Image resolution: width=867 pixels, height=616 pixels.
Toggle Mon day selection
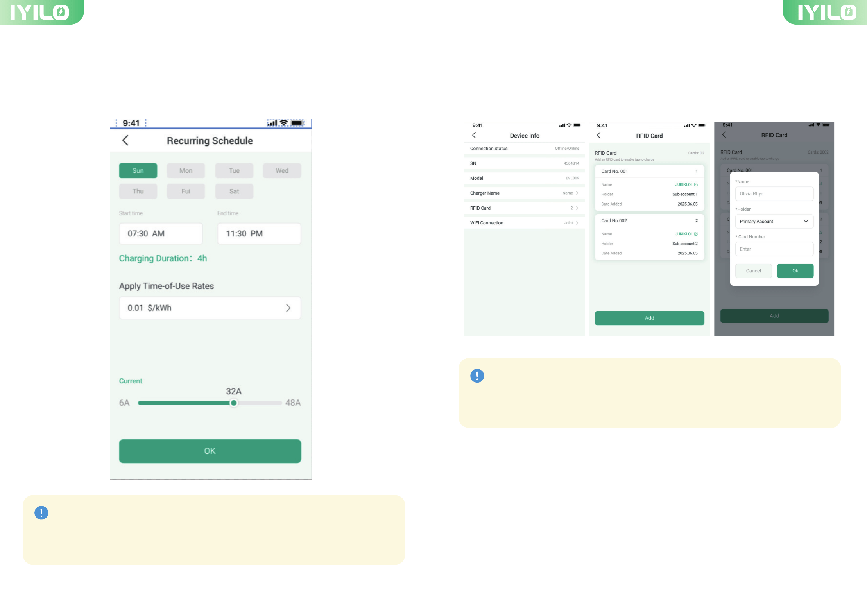[186, 170]
